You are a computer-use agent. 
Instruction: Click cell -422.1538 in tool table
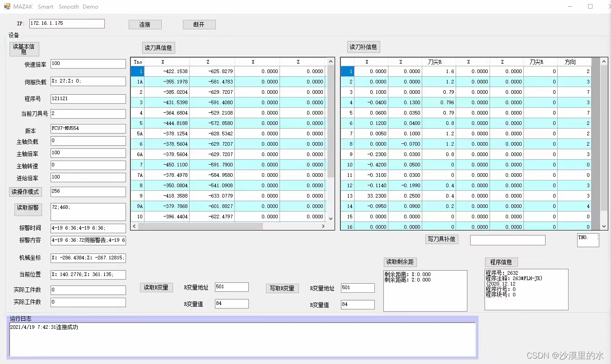167,71
